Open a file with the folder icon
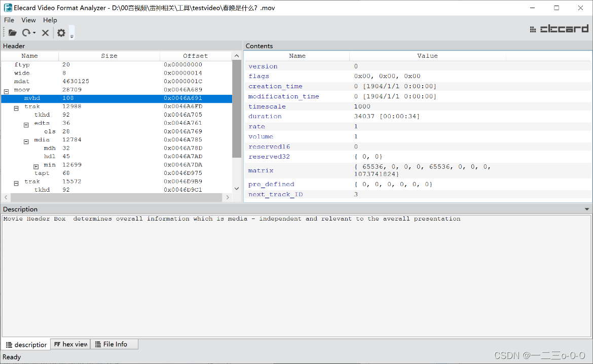The width and height of the screenshot is (593, 364). click(x=13, y=33)
